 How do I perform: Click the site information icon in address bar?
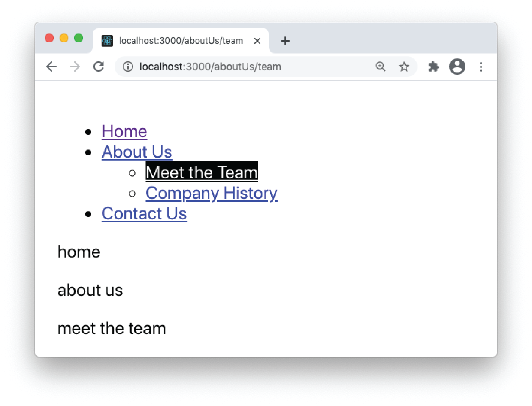click(x=128, y=67)
